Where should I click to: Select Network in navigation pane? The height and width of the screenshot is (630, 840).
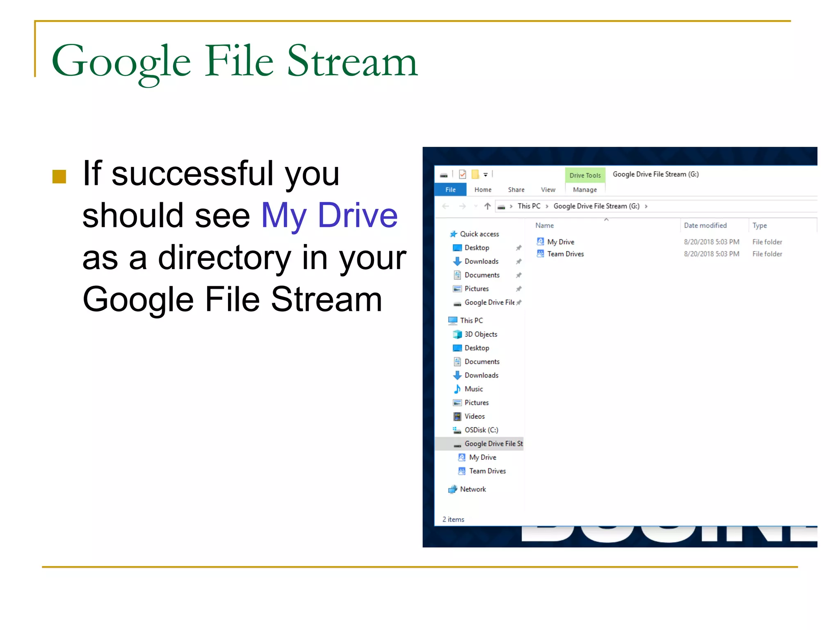point(473,489)
